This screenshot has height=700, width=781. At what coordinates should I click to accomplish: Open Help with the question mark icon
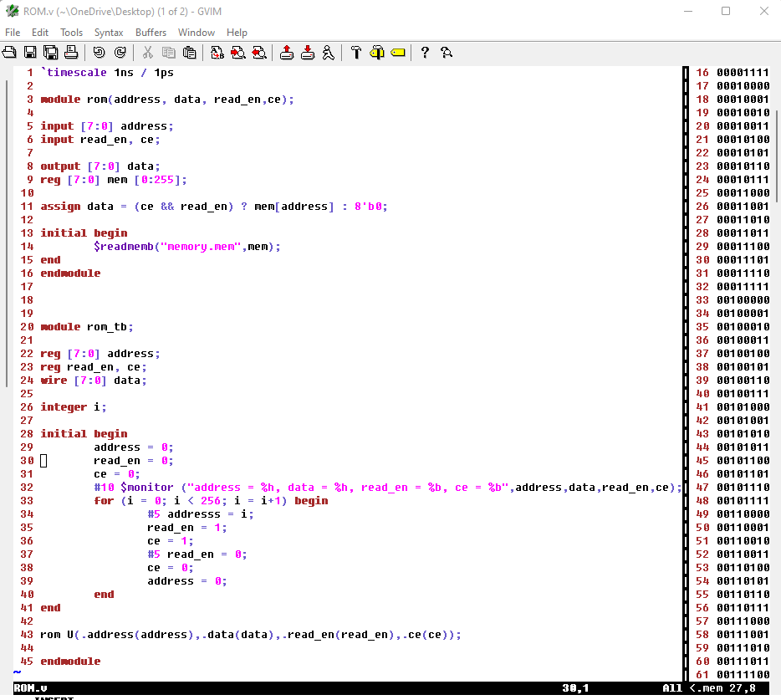tap(425, 53)
